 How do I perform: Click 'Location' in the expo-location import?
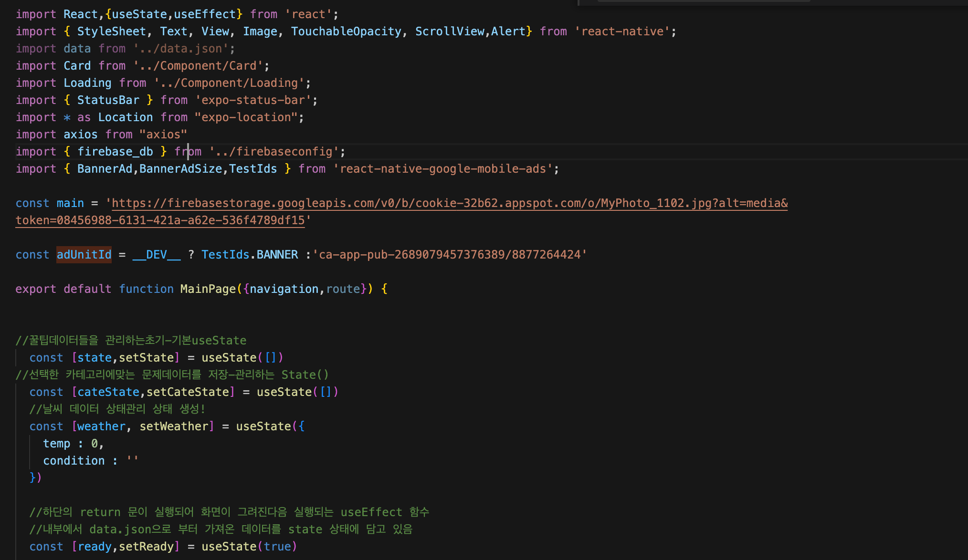[x=126, y=117]
